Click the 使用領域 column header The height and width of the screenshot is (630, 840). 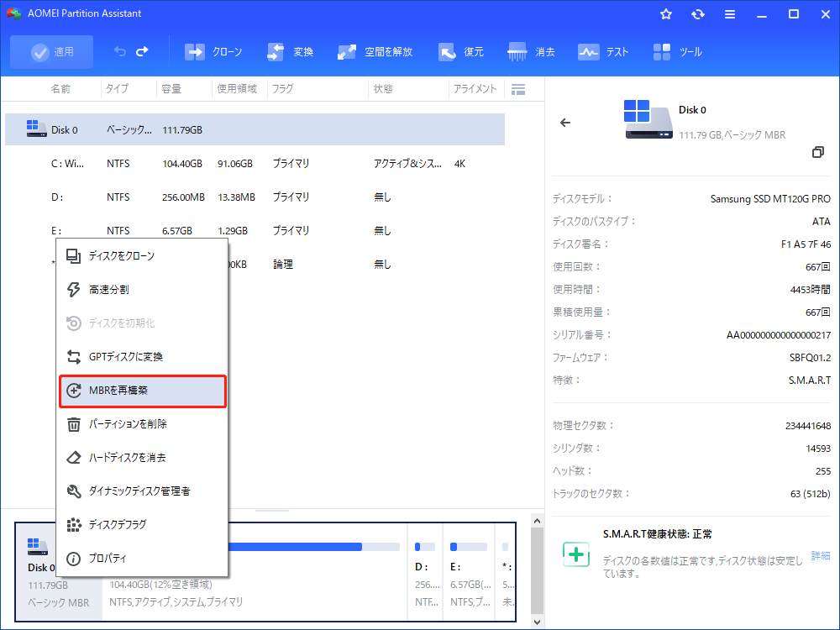pyautogui.click(x=237, y=89)
